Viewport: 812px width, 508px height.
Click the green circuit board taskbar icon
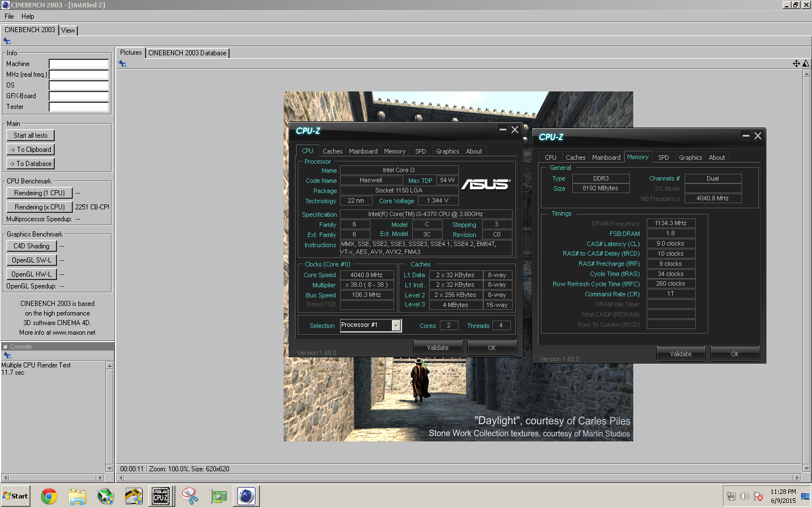(x=218, y=496)
